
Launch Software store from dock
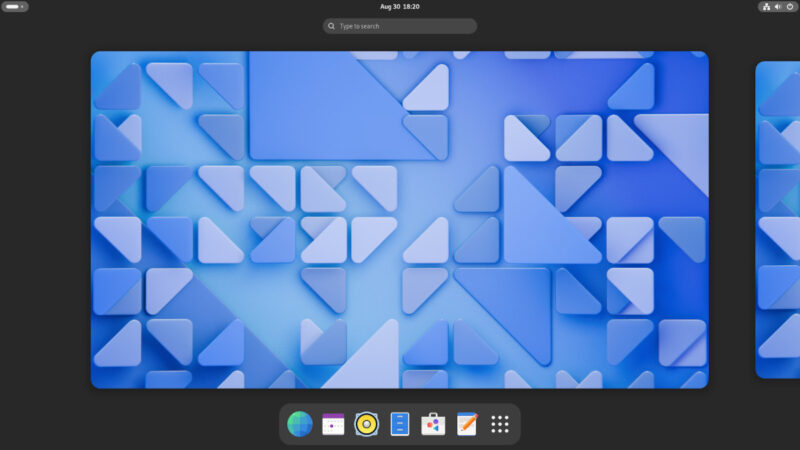click(x=433, y=424)
